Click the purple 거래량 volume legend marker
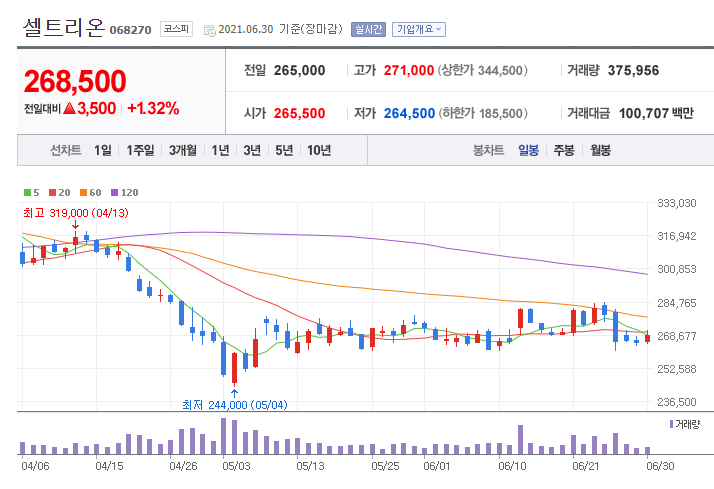Image resolution: width=714 pixels, height=489 pixels. click(x=671, y=424)
